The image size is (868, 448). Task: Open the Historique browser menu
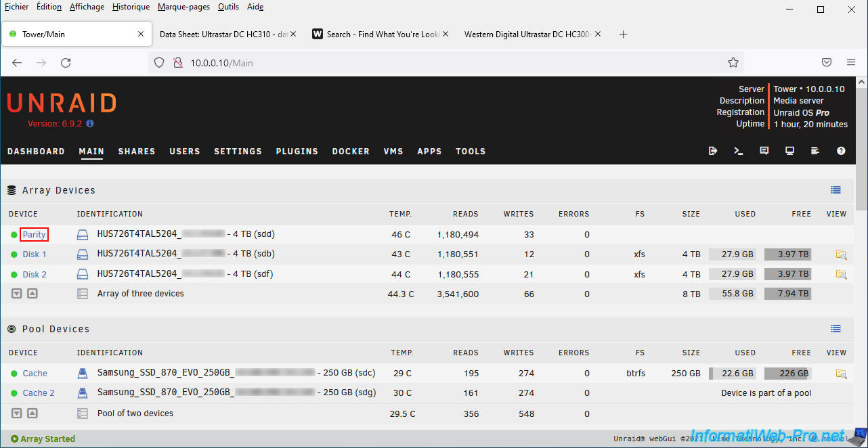[x=131, y=7]
